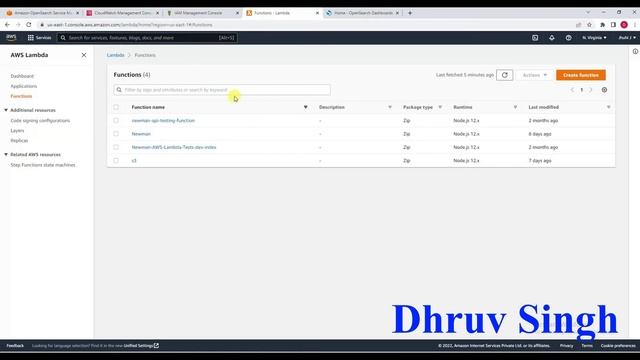The image size is (640, 360).
Task: Open Layers in the sidebar
Action: click(17, 131)
